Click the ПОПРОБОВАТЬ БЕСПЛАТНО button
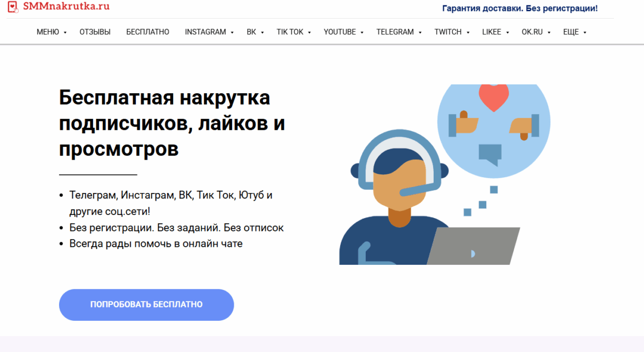 [x=147, y=305]
